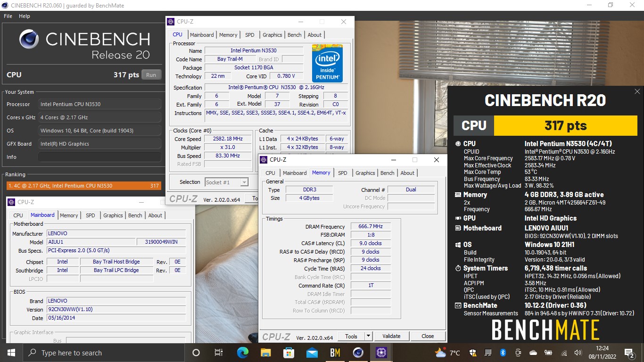Click CAS# Latency value 9.0 clocks
644x362 pixels.
tap(371, 244)
